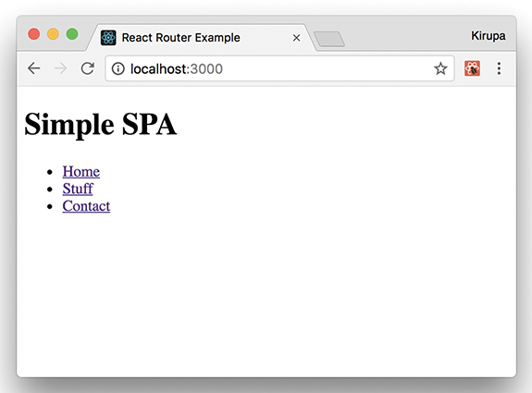Open the Chrome three-dot menu
Image resolution: width=532 pixels, height=393 pixels.
pos(499,68)
